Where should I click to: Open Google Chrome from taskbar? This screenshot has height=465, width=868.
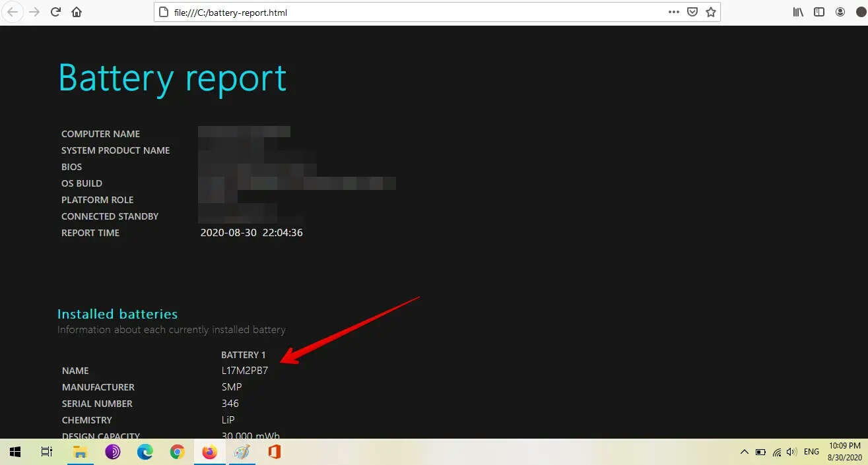pyautogui.click(x=177, y=452)
